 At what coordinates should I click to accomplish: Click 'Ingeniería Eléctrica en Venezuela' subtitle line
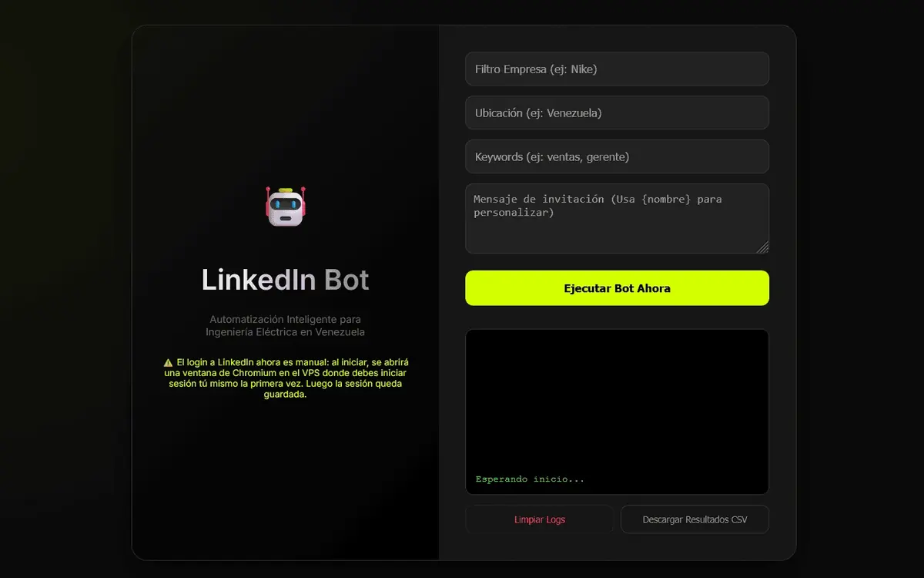pyautogui.click(x=285, y=332)
